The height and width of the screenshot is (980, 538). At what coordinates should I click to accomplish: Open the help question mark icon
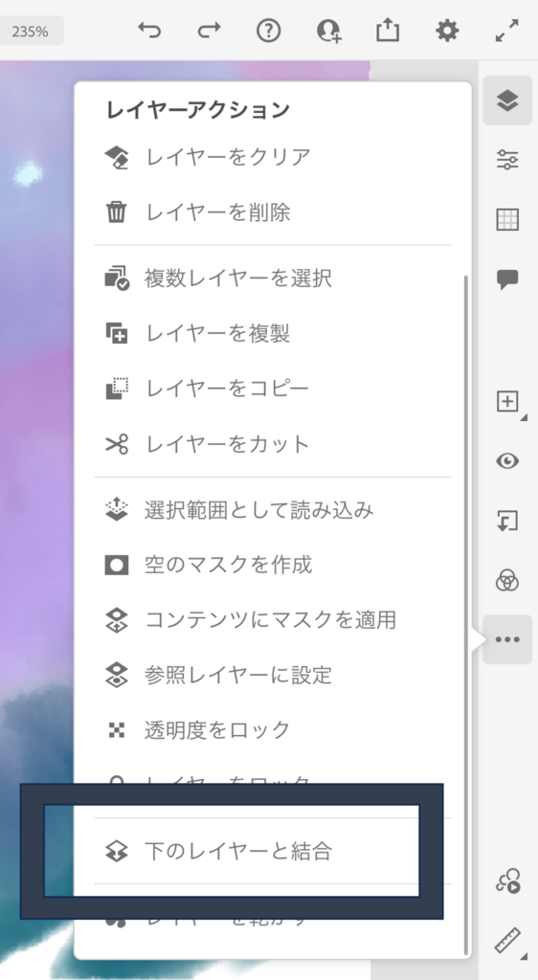click(x=269, y=30)
